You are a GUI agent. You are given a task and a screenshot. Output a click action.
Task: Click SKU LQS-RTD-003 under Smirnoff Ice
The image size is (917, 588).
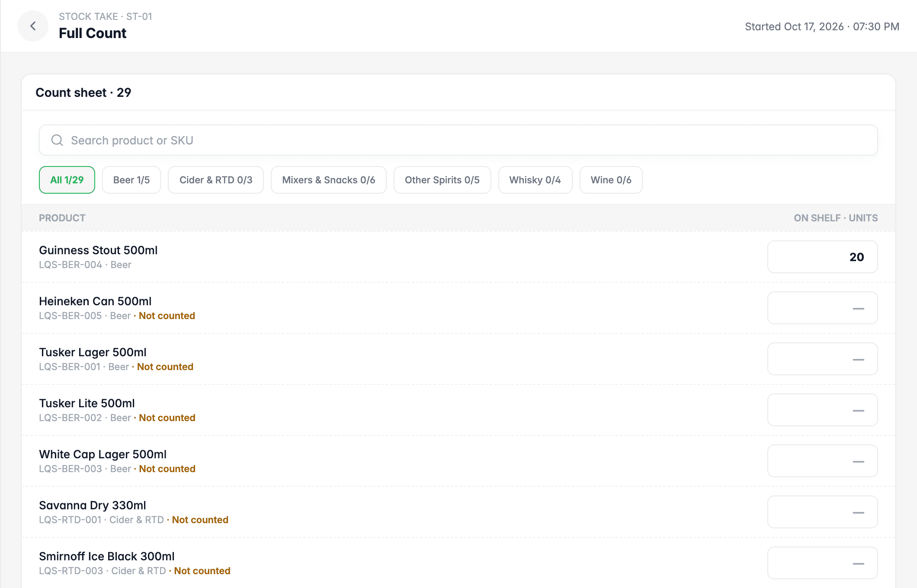point(71,571)
